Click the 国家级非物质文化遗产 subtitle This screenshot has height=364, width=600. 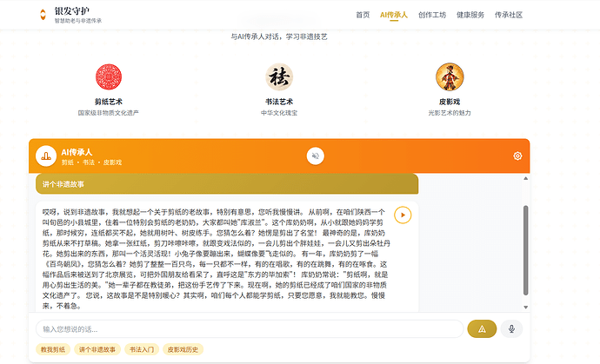click(x=109, y=113)
